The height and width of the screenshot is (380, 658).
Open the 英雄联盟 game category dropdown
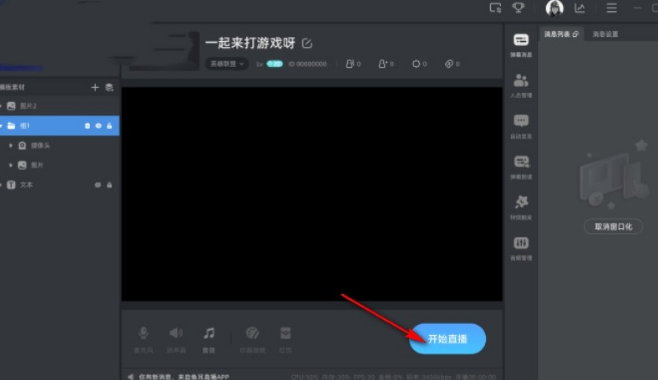pos(227,64)
